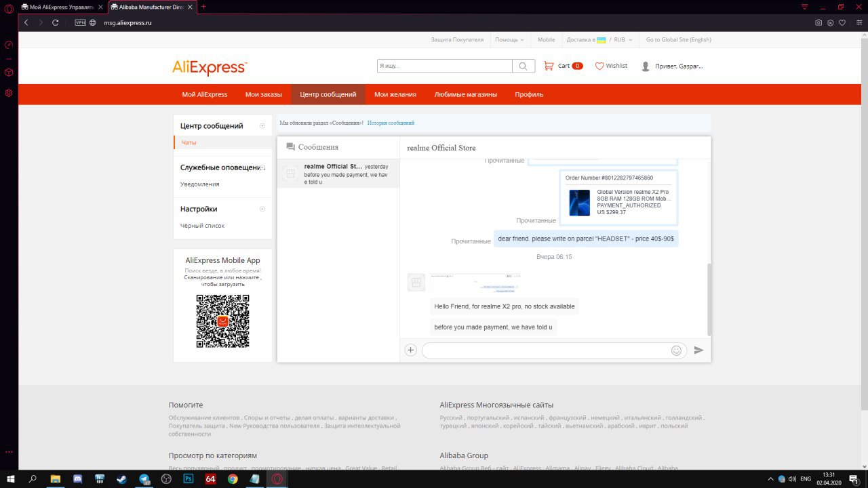Reload the page with refresh icon

click(56, 22)
